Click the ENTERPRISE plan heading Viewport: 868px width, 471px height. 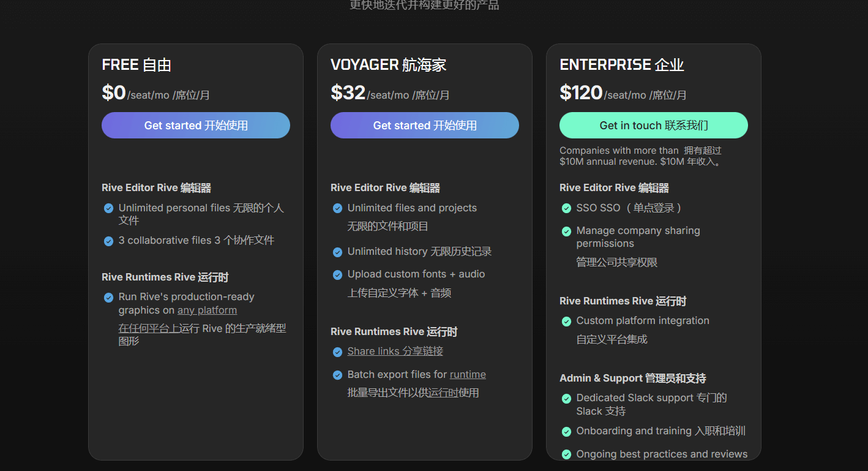(622, 65)
